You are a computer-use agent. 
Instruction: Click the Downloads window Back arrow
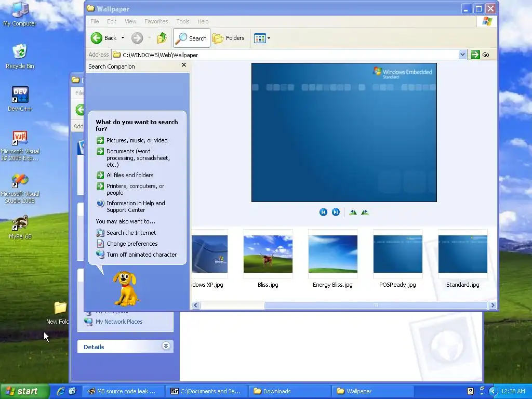80,110
